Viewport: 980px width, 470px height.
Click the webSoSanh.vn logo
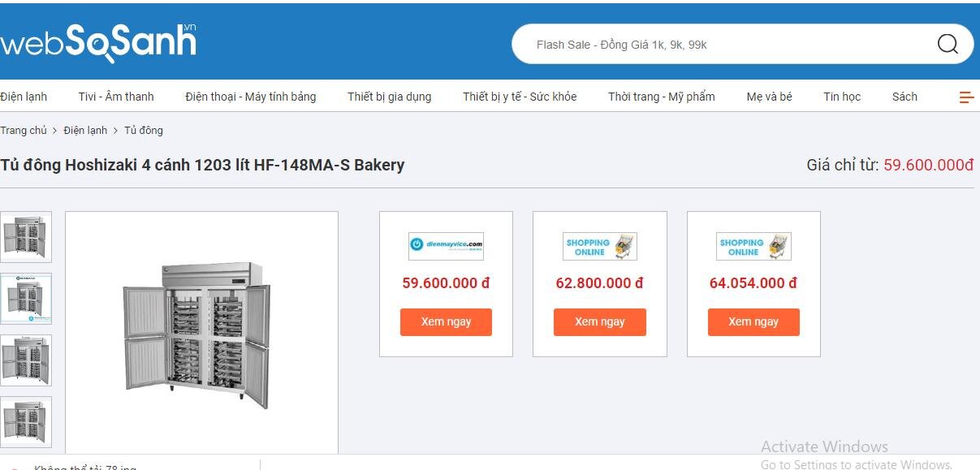tap(97, 39)
